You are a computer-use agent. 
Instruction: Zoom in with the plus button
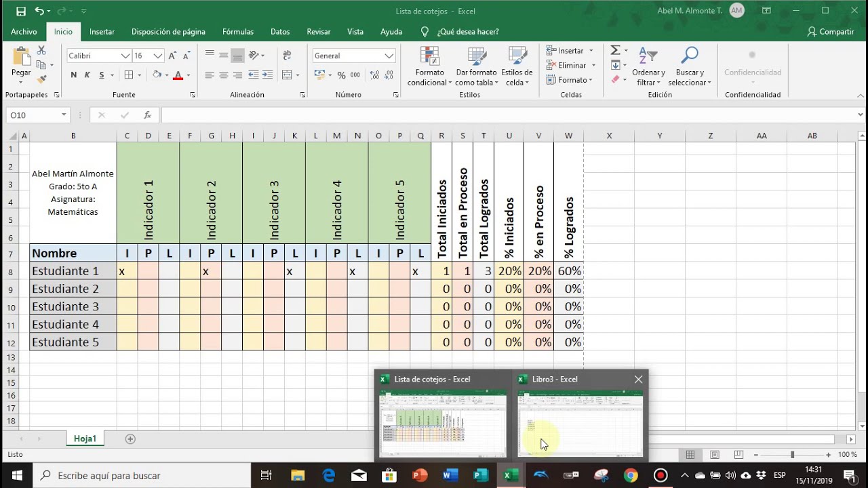tap(828, 455)
